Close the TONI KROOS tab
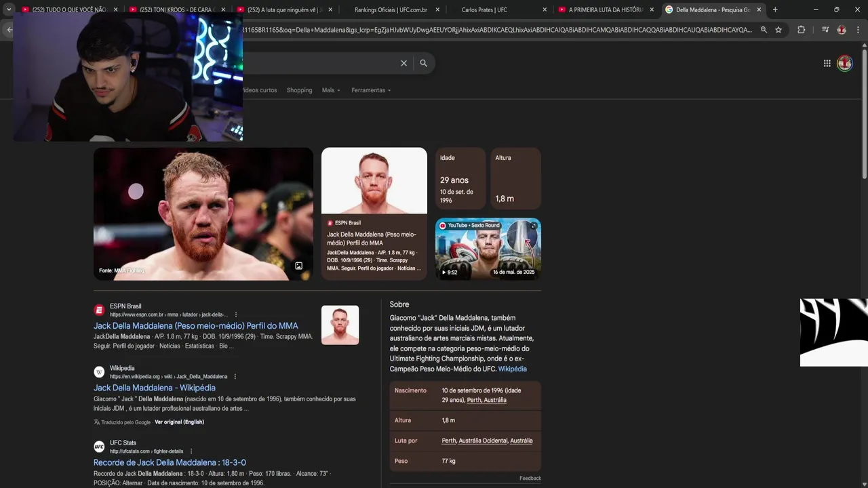Screen dimensions: 868x488 point(223,9)
